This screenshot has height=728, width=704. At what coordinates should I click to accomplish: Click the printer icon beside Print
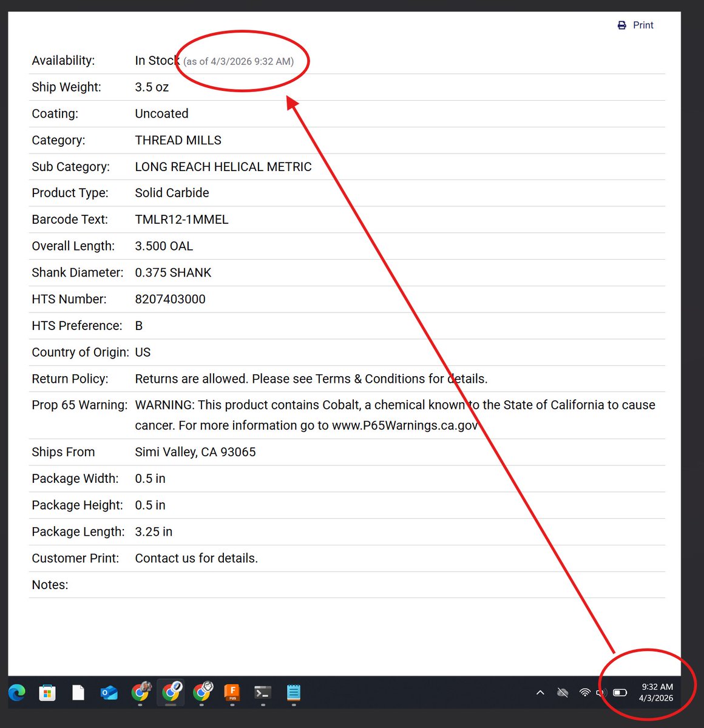pos(621,25)
